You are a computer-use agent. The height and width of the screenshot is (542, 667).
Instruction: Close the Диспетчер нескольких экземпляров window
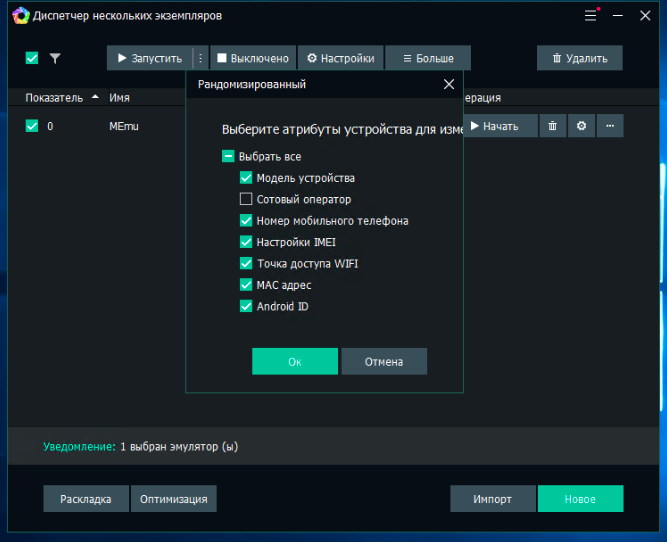coord(645,16)
